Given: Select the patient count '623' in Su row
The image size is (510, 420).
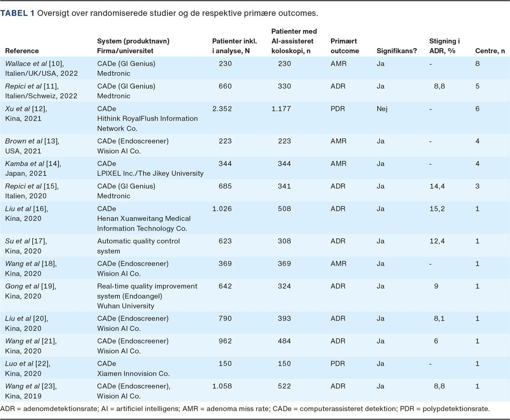Looking at the screenshot, I should (226, 241).
